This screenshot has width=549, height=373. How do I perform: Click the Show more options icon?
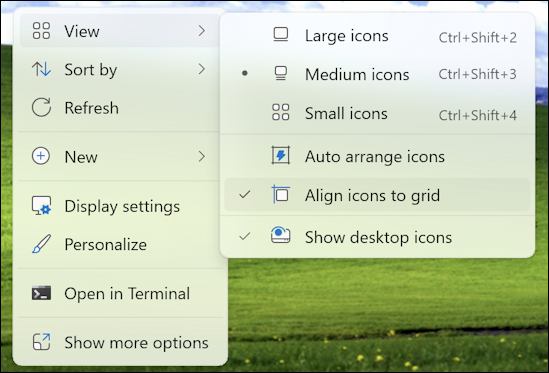[x=41, y=342]
